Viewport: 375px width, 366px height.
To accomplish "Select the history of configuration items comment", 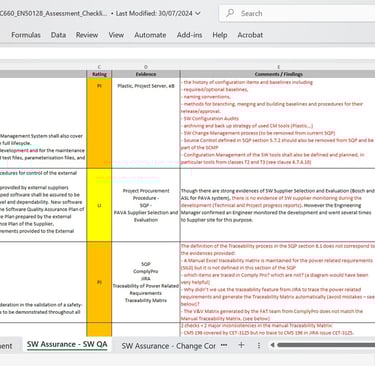I will (x=278, y=123).
